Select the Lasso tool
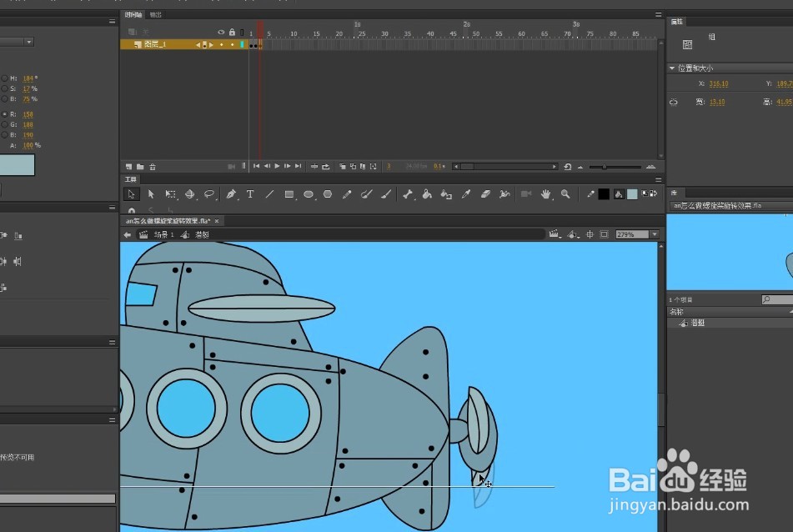The height and width of the screenshot is (532, 793). pos(208,194)
